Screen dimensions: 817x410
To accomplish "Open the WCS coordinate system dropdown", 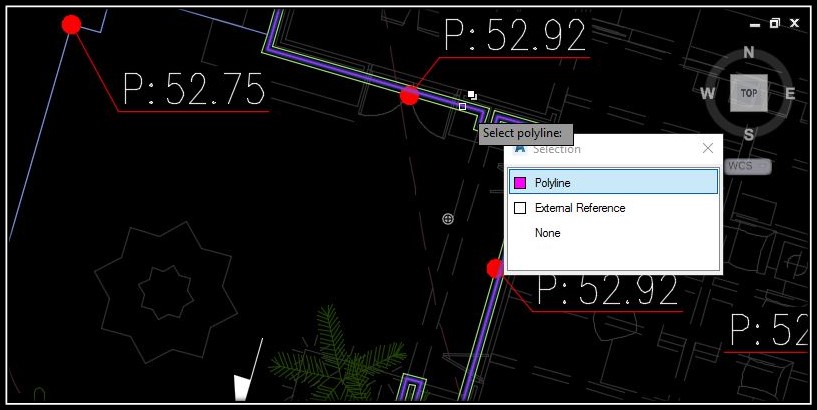I will (748, 166).
